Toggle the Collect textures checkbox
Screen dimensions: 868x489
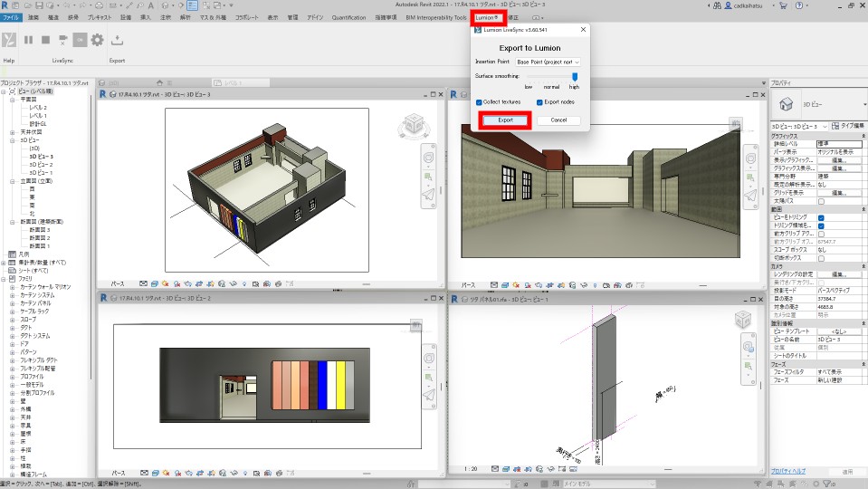(x=479, y=102)
